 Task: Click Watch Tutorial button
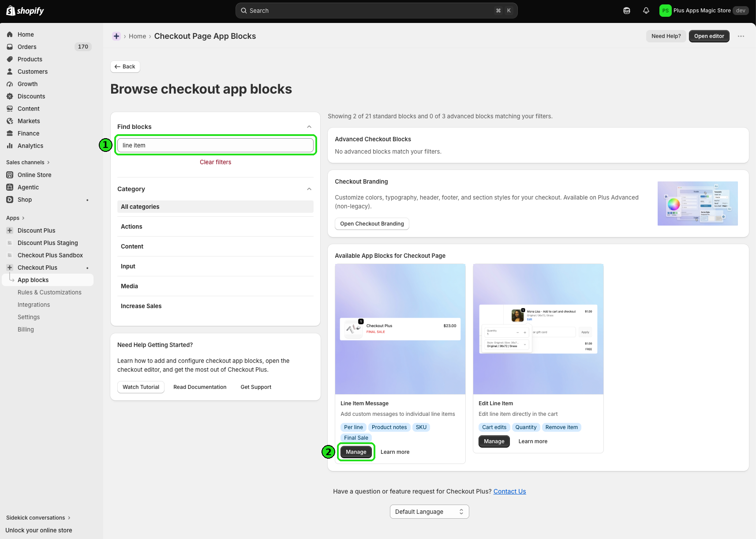click(141, 387)
